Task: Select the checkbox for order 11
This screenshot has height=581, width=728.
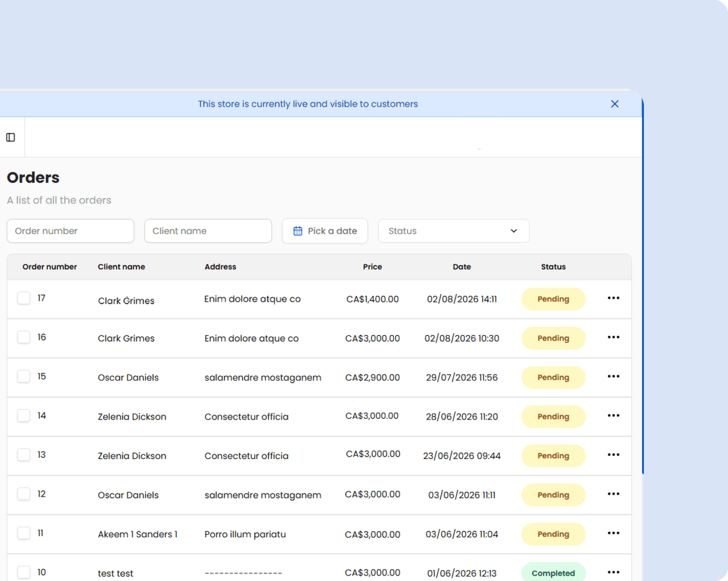Action: point(24,533)
